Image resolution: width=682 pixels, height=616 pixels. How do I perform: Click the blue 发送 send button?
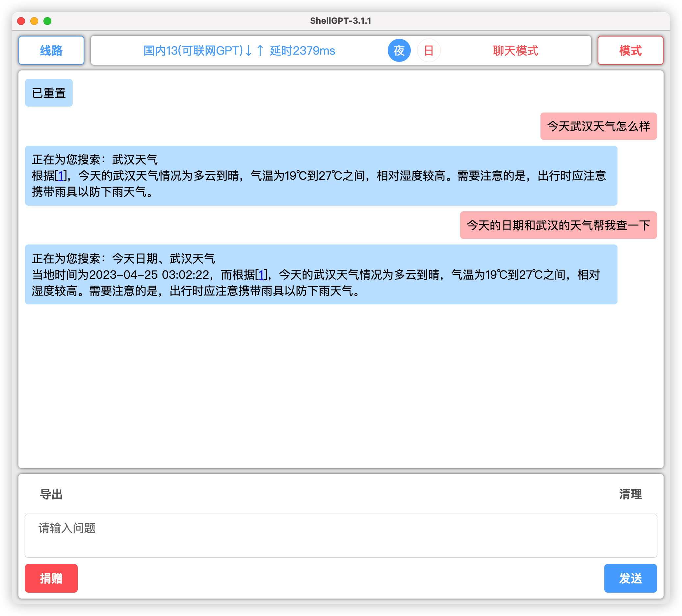(x=630, y=578)
